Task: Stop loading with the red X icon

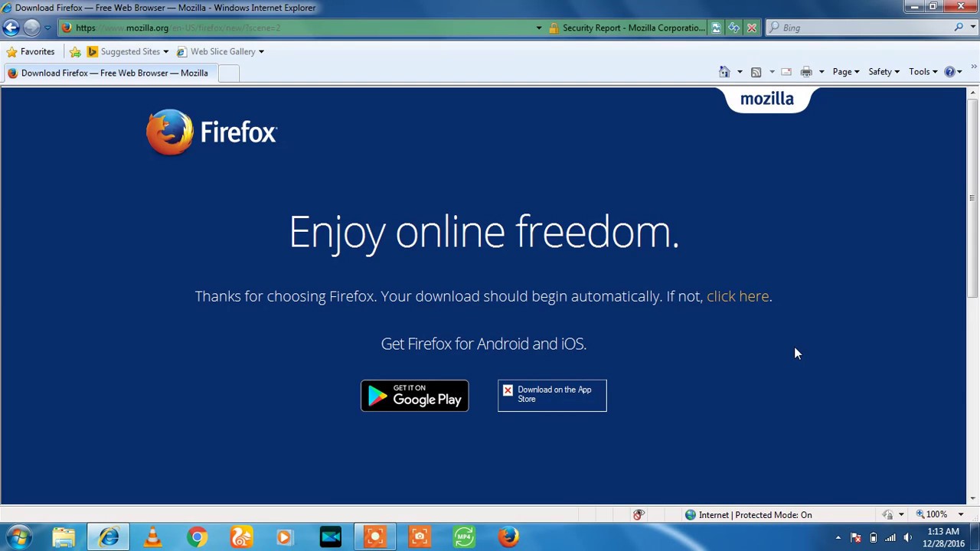Action: (x=752, y=28)
